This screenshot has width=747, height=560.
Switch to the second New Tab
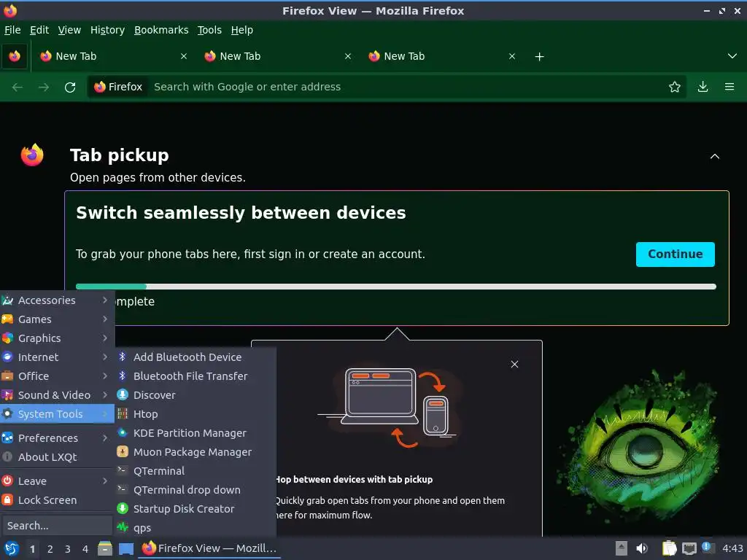(278, 56)
